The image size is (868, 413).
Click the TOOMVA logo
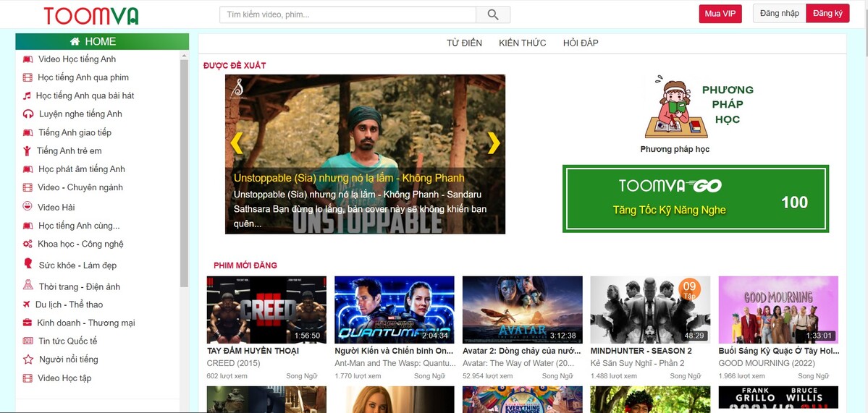click(x=91, y=16)
